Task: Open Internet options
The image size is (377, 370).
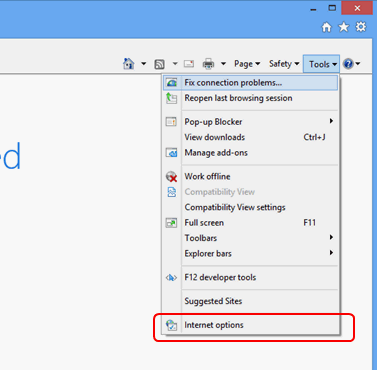Action: pos(250,325)
